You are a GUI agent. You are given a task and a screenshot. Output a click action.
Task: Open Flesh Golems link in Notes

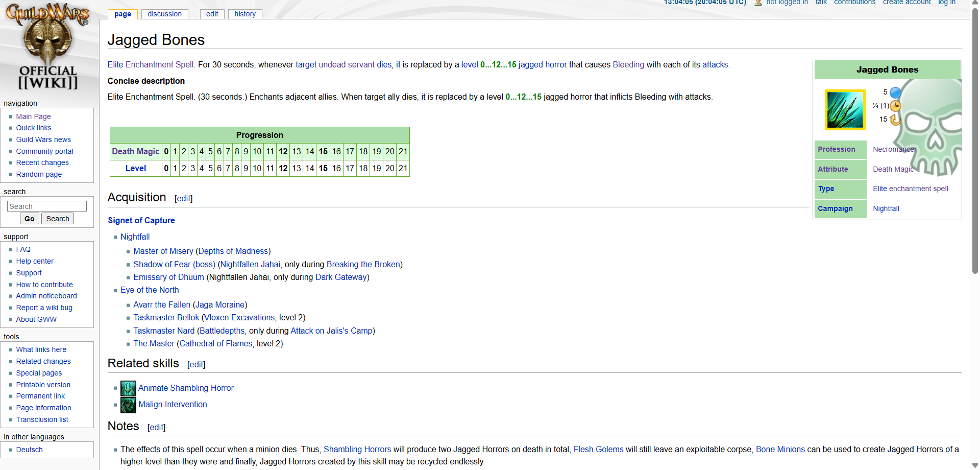[x=598, y=449]
